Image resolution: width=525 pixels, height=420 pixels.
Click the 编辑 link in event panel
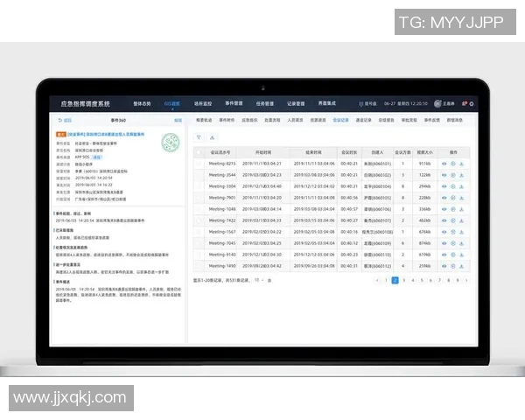click(178, 119)
